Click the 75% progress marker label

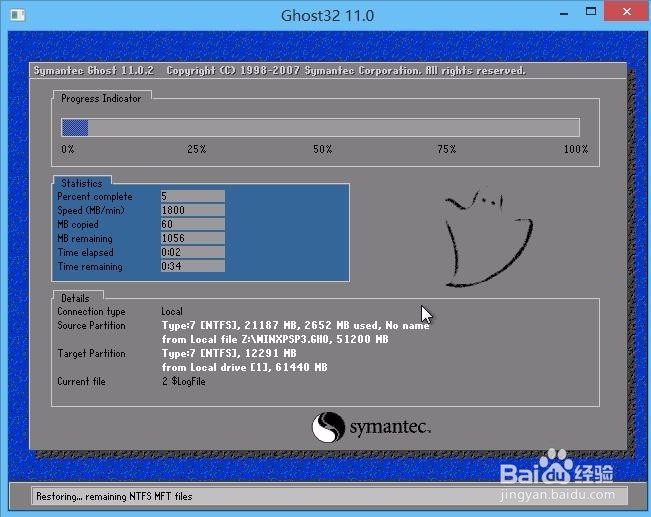pos(447,149)
